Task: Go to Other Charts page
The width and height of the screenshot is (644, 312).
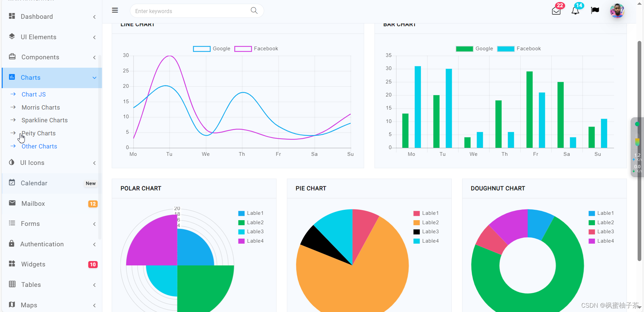Action: pos(39,146)
